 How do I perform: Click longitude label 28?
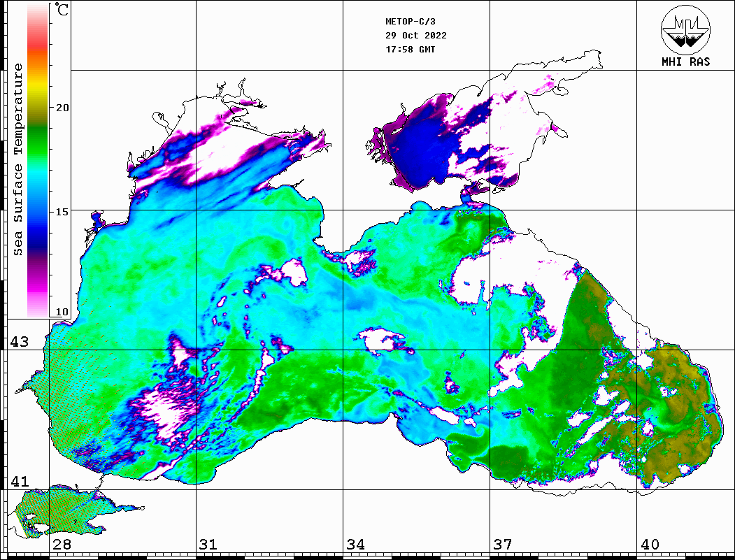[62, 545]
